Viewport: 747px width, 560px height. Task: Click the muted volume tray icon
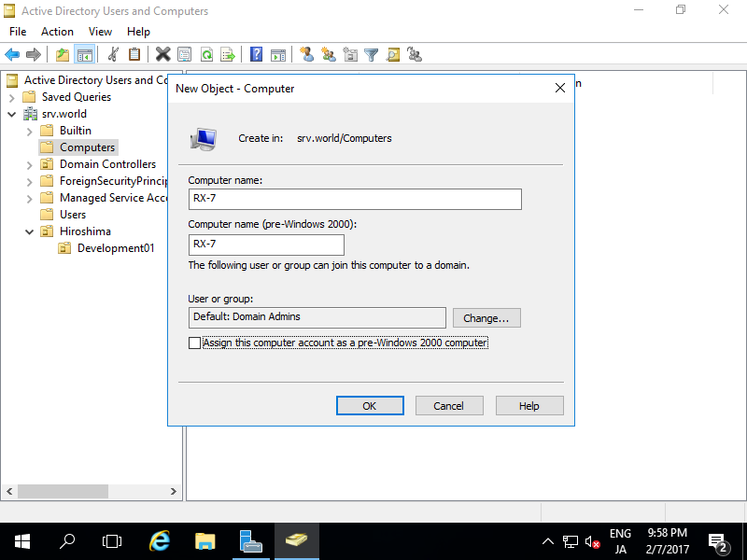(x=592, y=542)
